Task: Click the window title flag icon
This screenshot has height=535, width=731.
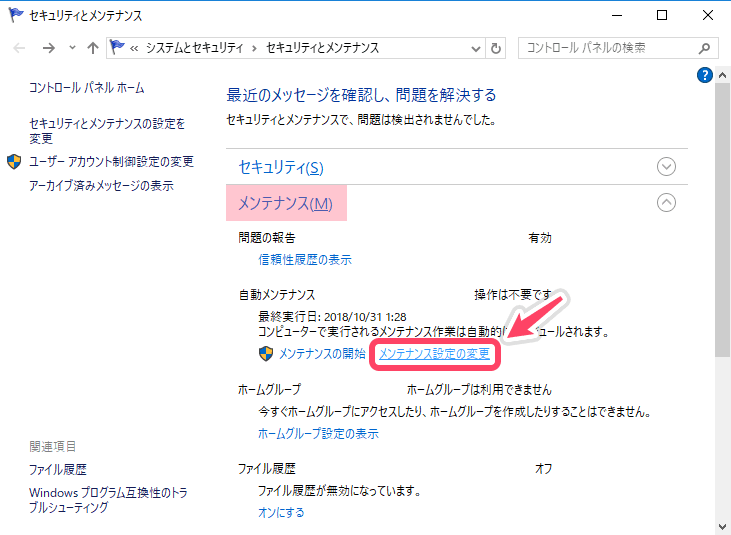Action: point(16,15)
